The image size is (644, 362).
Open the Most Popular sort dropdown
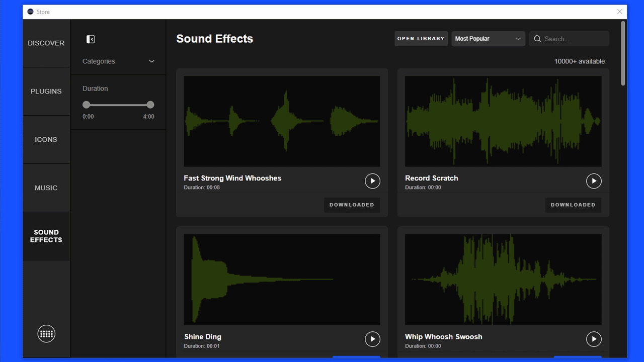coord(488,39)
